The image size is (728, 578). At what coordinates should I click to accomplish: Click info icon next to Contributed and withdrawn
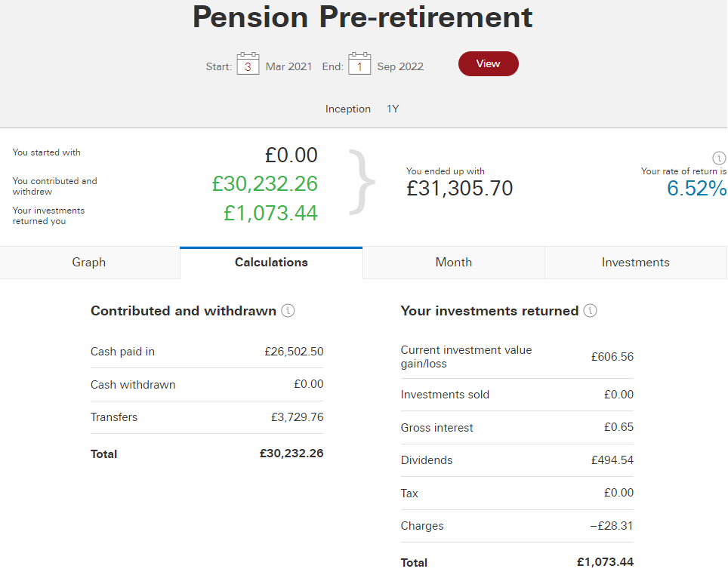tap(288, 310)
